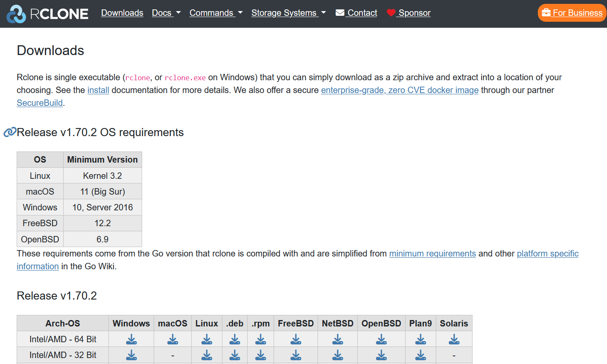
Task: Expand the Commands dropdown menu
Action: (x=216, y=13)
